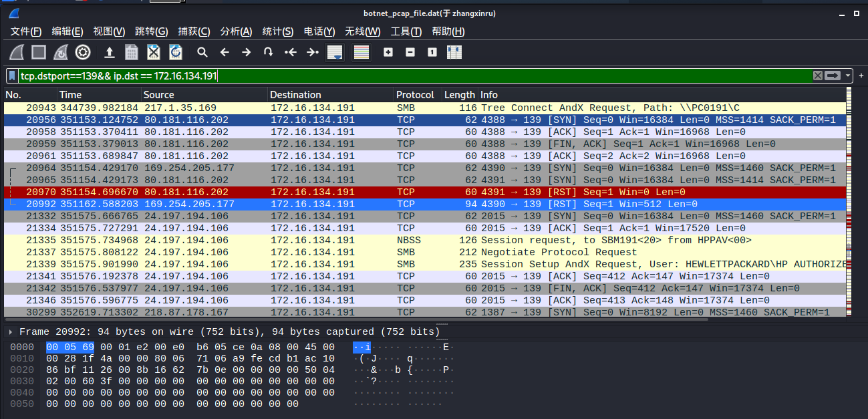Screen dimensions: 868x419
Task: Sort by the Length column
Action: 460,95
